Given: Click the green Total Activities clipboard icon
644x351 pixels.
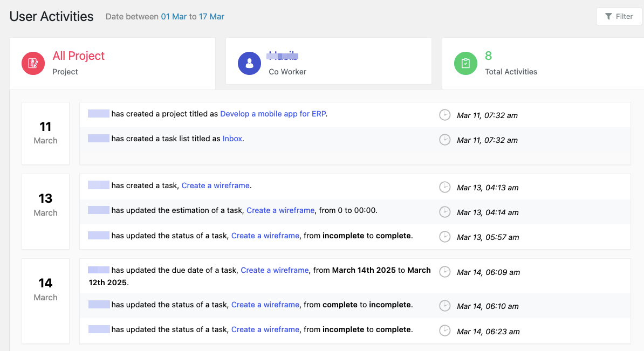Looking at the screenshot, I should click(x=465, y=63).
